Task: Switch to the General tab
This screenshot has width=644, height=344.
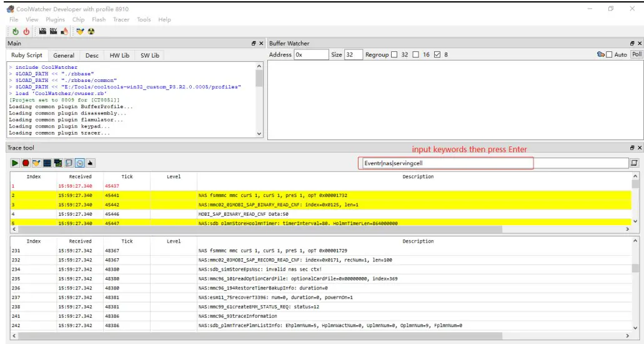Action: pyautogui.click(x=64, y=56)
